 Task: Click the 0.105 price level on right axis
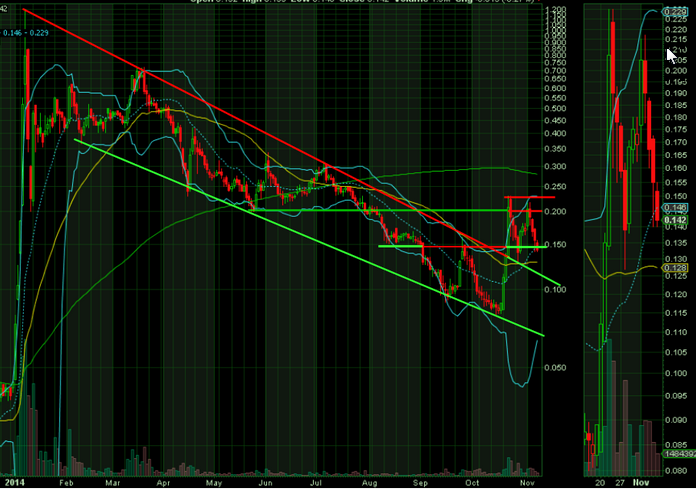pyautogui.click(x=678, y=351)
